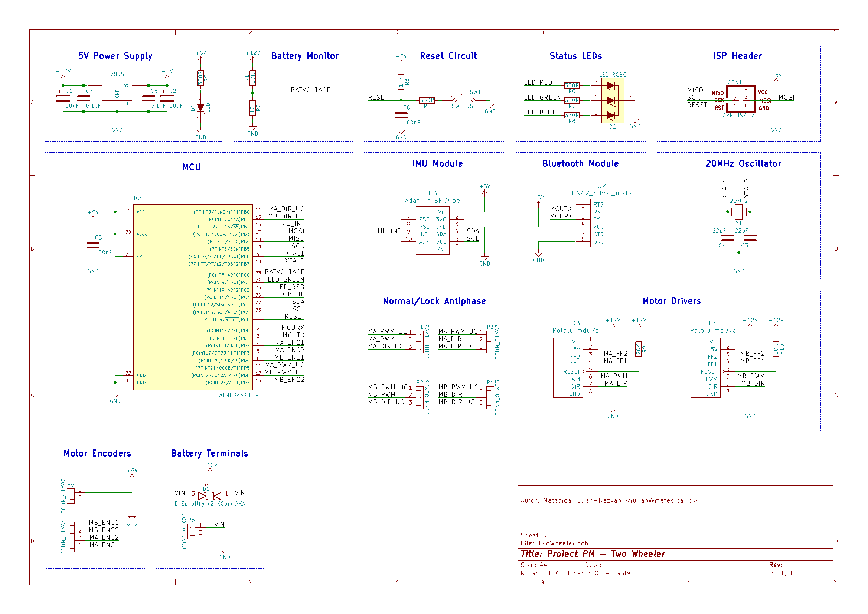Image resolution: width=868 pixels, height=614 pixels.
Task: Select the Pololu_md07a driver D4
Action: tap(705, 368)
